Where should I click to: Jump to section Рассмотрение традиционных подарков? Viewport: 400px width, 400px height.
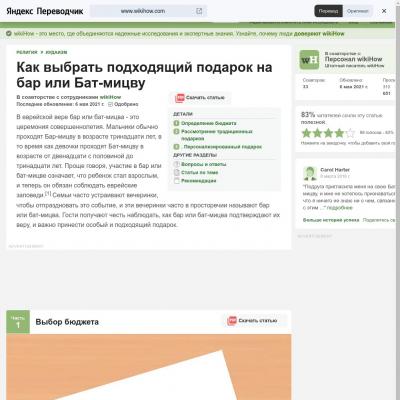coord(217,135)
